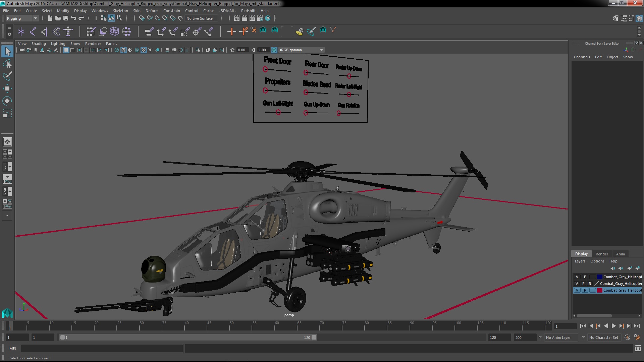Click the red color swatch of selected layer
This screenshot has width=644, height=362.
tap(600, 290)
